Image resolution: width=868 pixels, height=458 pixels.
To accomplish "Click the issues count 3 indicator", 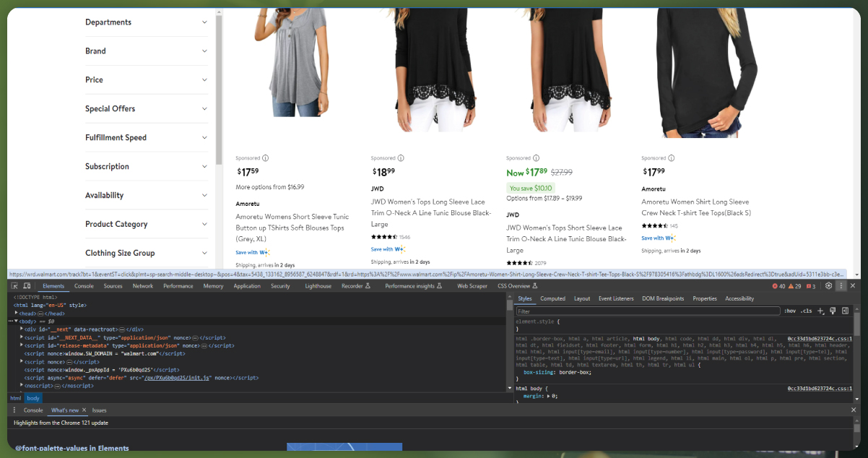I will click(x=811, y=287).
